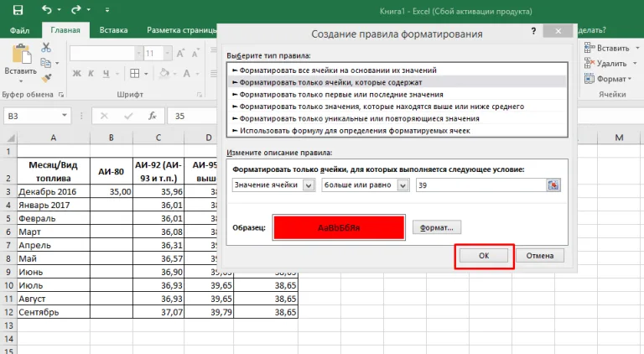Viewport: 644px width, 354px height.
Task: Cancel the formula bar entry
Action: point(104,117)
